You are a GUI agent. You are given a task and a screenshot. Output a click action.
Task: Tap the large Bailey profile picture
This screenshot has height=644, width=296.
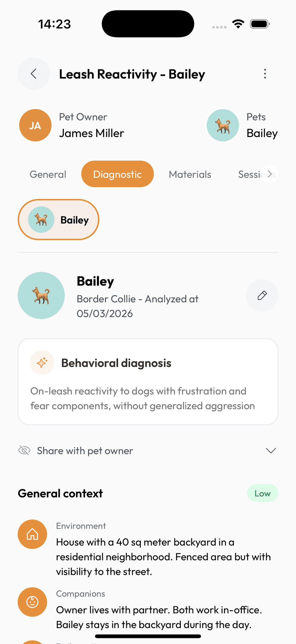coord(41,296)
